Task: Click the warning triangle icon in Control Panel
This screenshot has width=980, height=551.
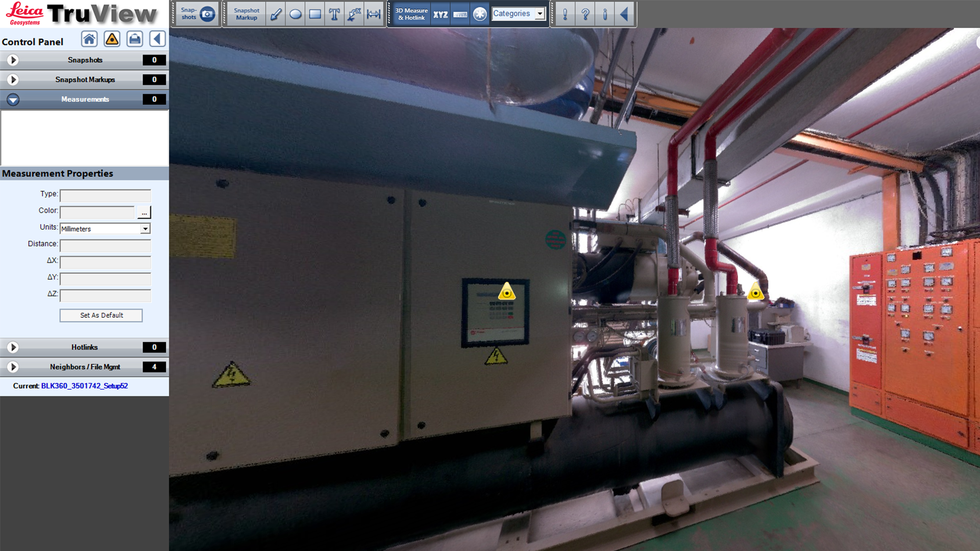Action: pos(112,39)
